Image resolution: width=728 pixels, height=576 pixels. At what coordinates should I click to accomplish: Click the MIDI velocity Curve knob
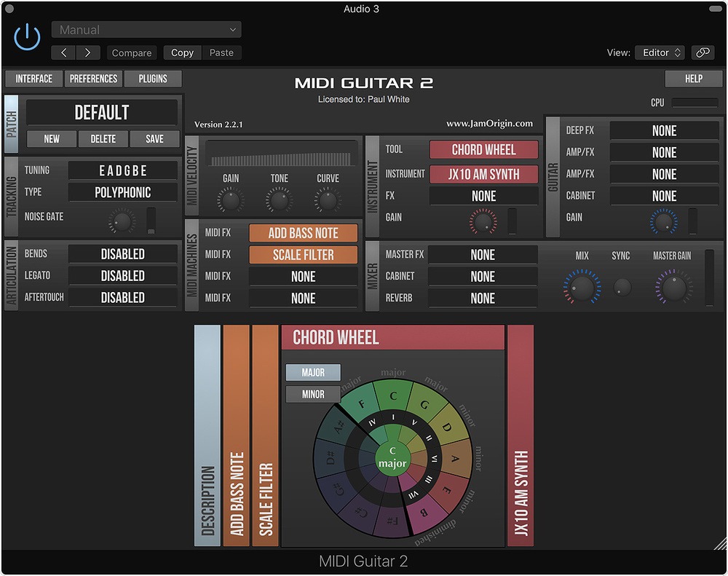(x=328, y=201)
